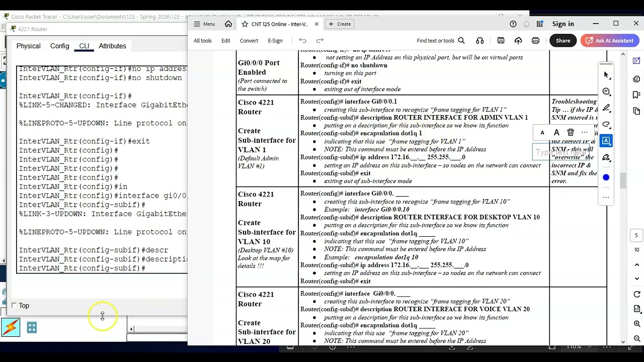Open All tools in Acrobat
Image resolution: width=644 pixels, height=362 pixels.
pyautogui.click(x=203, y=41)
